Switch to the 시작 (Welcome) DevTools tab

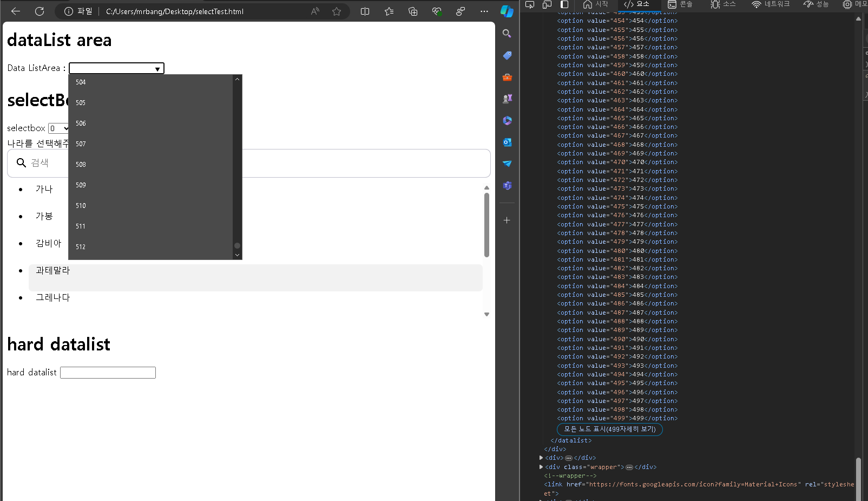point(595,4)
